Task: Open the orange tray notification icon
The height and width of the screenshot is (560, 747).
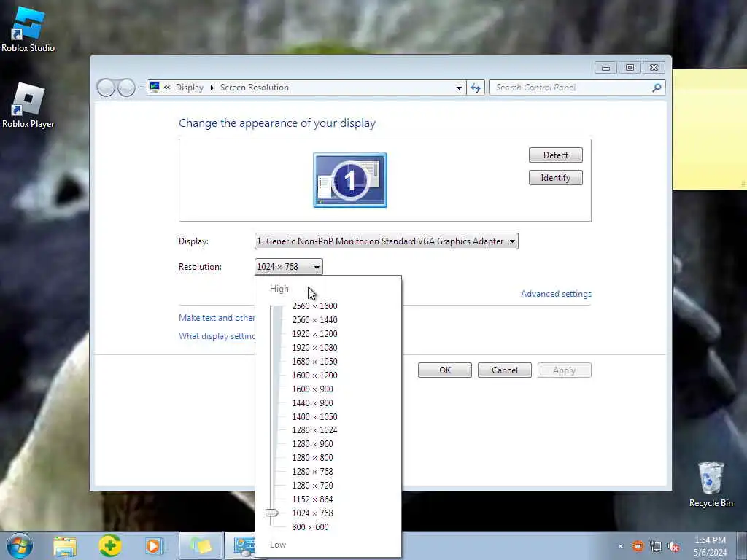Action: (638, 545)
